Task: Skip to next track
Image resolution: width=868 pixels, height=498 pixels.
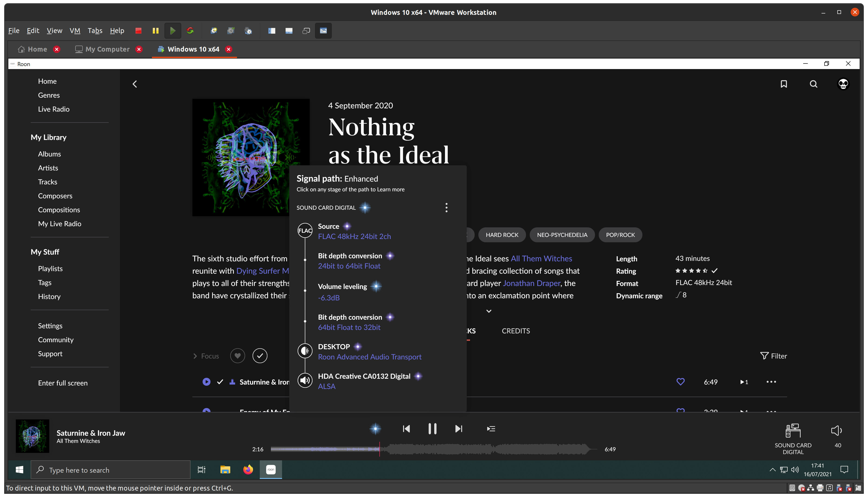Action: [459, 428]
